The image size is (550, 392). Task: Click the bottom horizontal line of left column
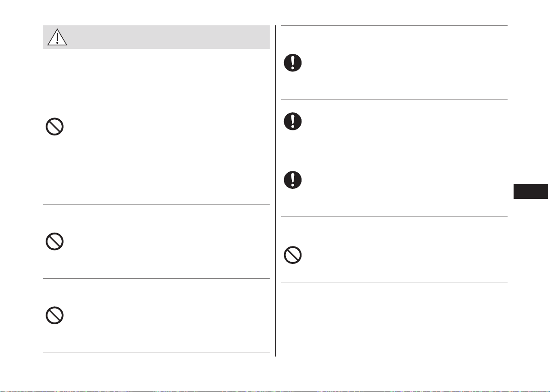click(156, 352)
